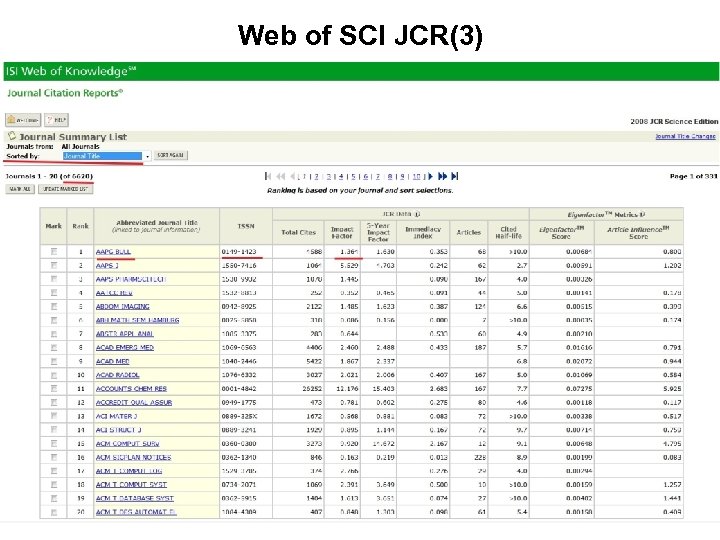Go to results page 10
This screenshot has height=540, width=720.
[416, 177]
